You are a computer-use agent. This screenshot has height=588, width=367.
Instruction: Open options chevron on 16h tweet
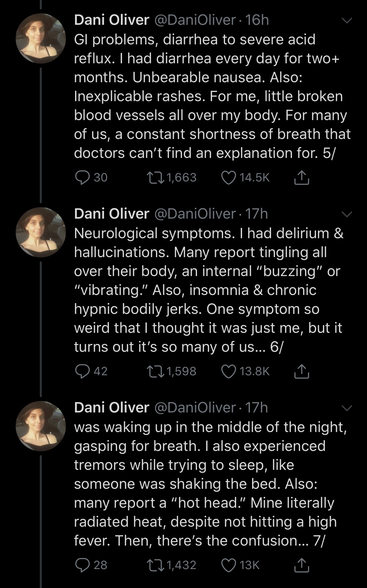point(347,21)
